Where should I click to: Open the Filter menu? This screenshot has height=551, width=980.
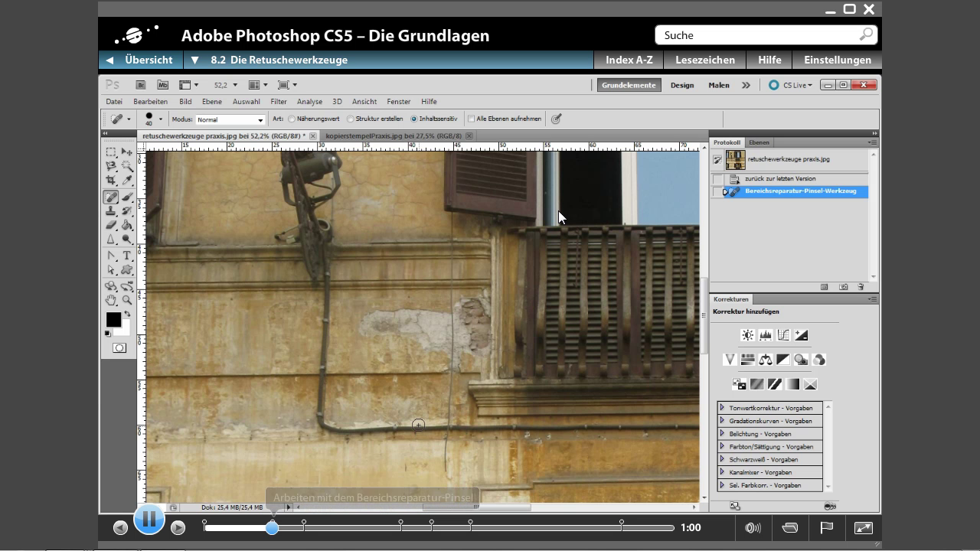279,102
